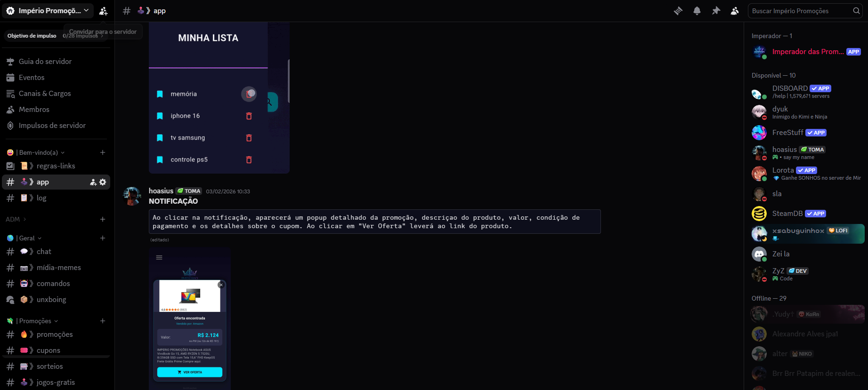Open the MINHA LISTA image attachment
Viewport: 868px width, 390px height.
219,98
